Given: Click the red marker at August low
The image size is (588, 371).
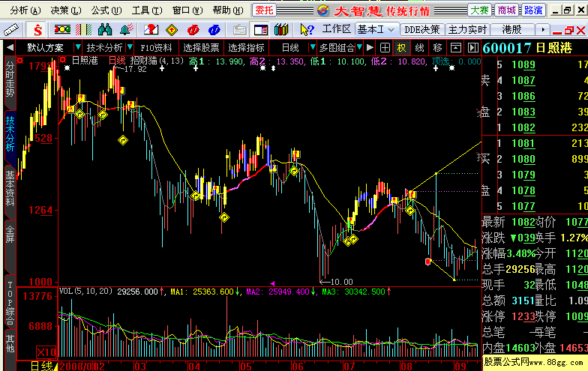Looking at the screenshot, I should tap(427, 261).
